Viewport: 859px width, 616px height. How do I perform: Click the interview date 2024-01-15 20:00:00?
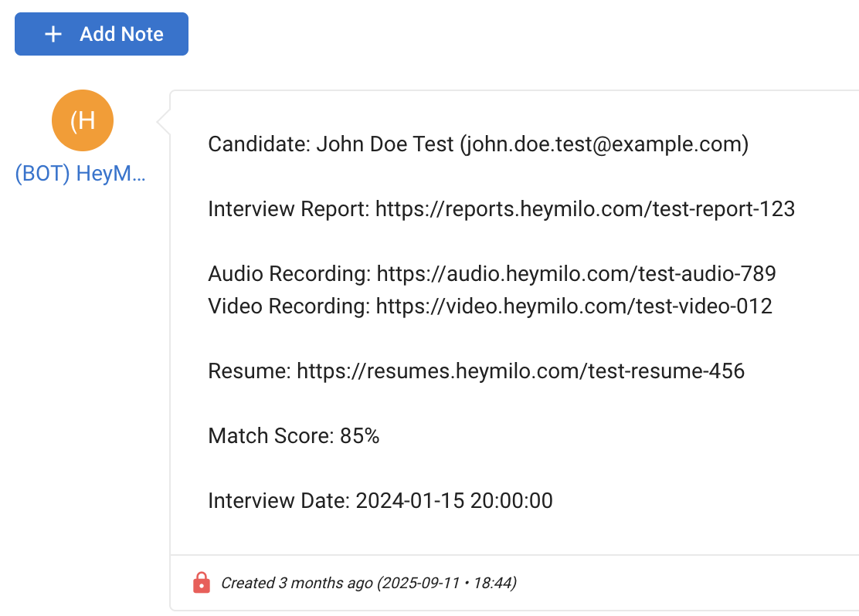[x=454, y=501]
